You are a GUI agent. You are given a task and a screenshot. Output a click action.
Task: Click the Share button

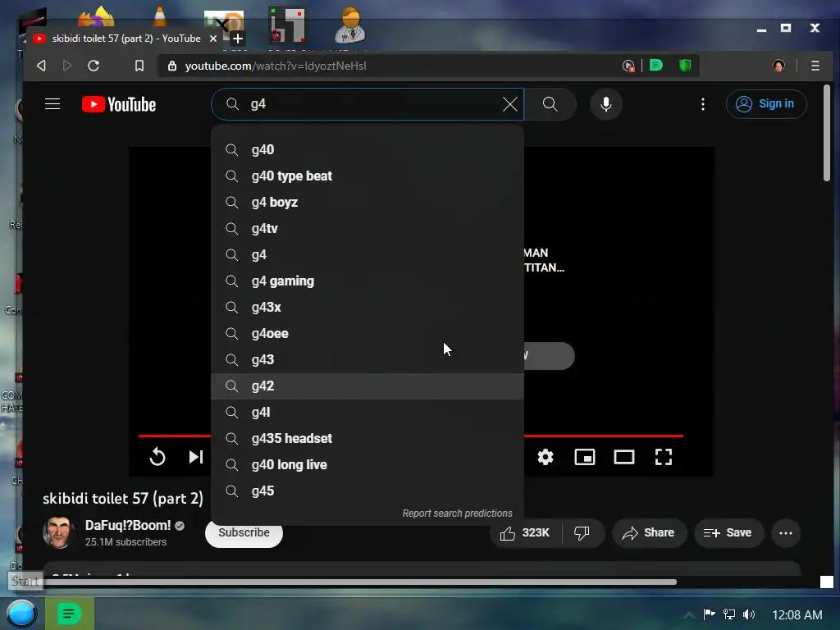coord(648,533)
